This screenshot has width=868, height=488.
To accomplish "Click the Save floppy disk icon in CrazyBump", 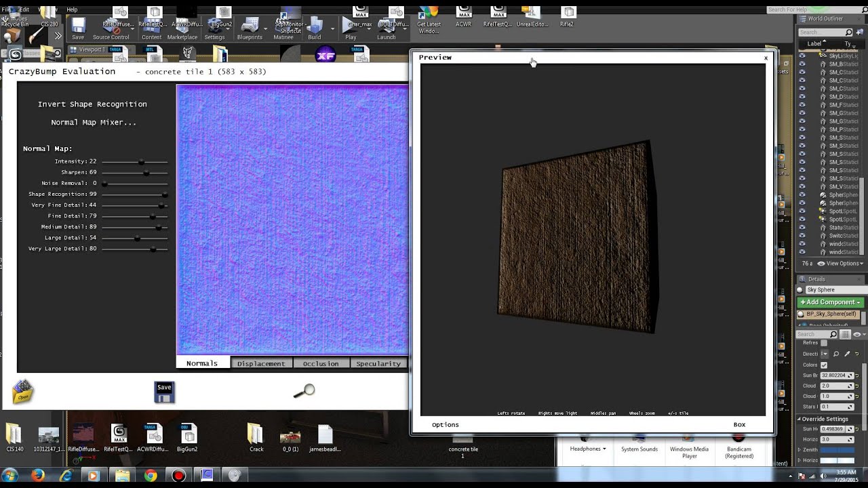I will (x=164, y=392).
